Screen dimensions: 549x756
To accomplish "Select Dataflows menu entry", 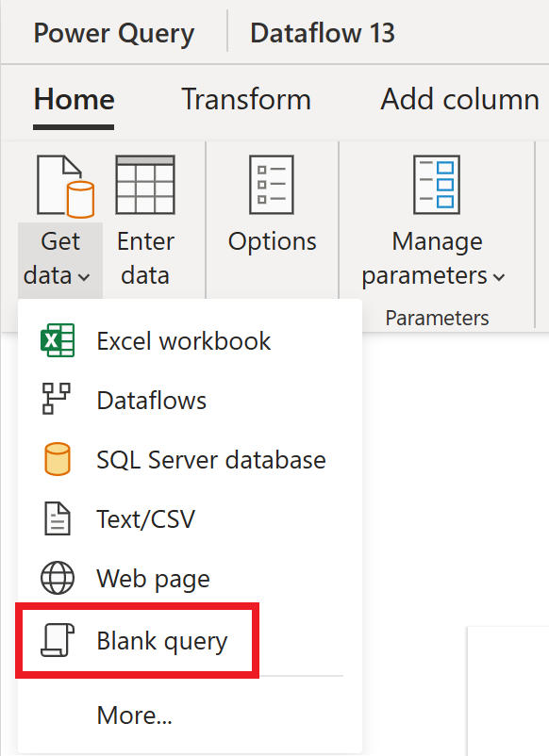I will pos(191,400).
